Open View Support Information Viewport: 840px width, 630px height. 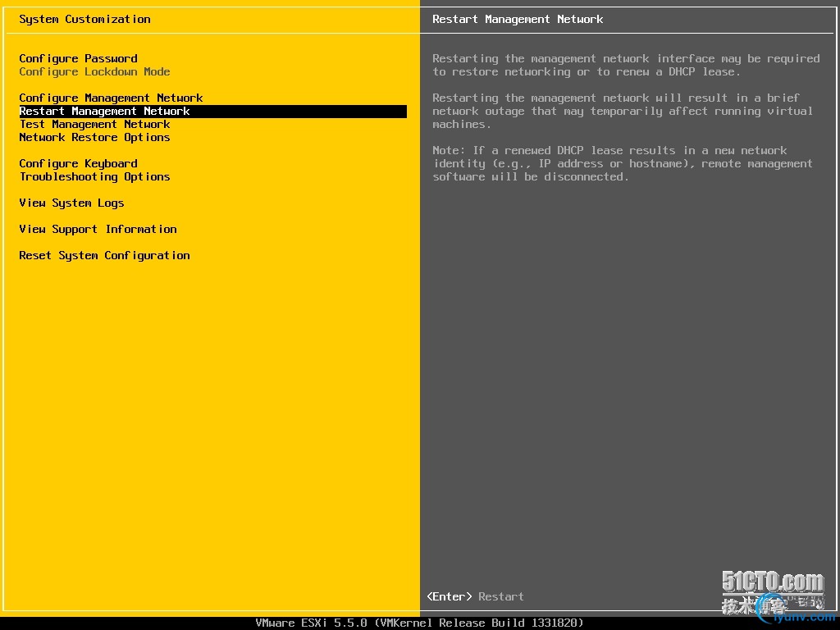[x=98, y=230]
